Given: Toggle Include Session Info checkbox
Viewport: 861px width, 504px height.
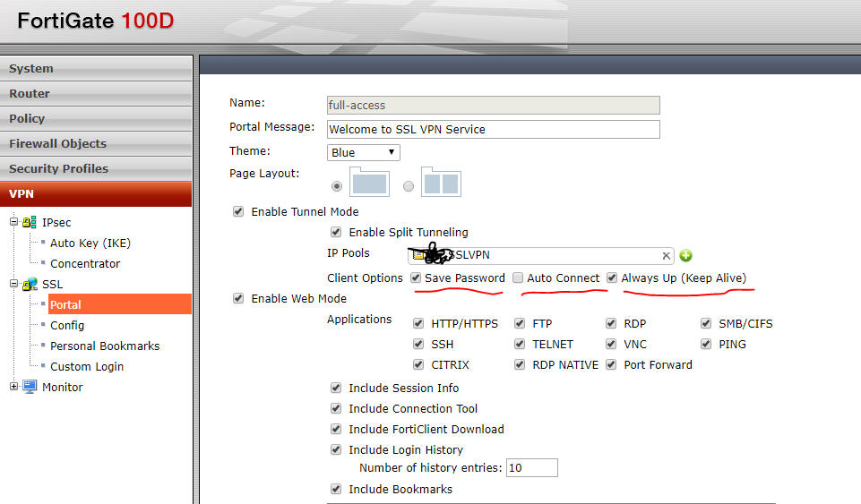Looking at the screenshot, I should coord(336,388).
